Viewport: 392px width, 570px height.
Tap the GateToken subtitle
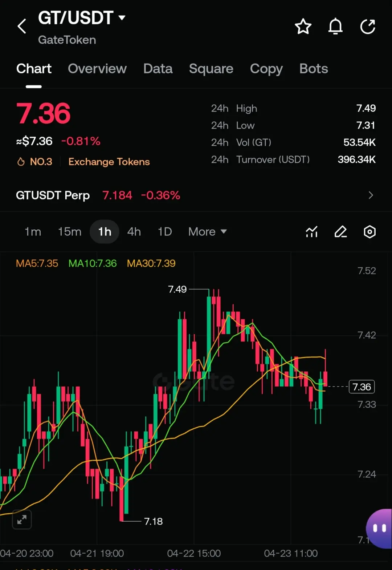click(x=67, y=40)
